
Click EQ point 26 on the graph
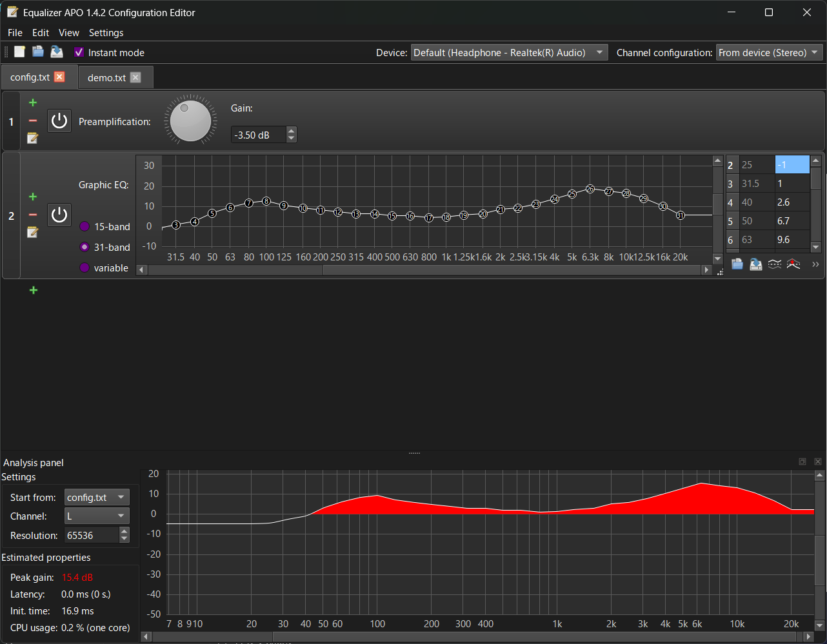590,189
